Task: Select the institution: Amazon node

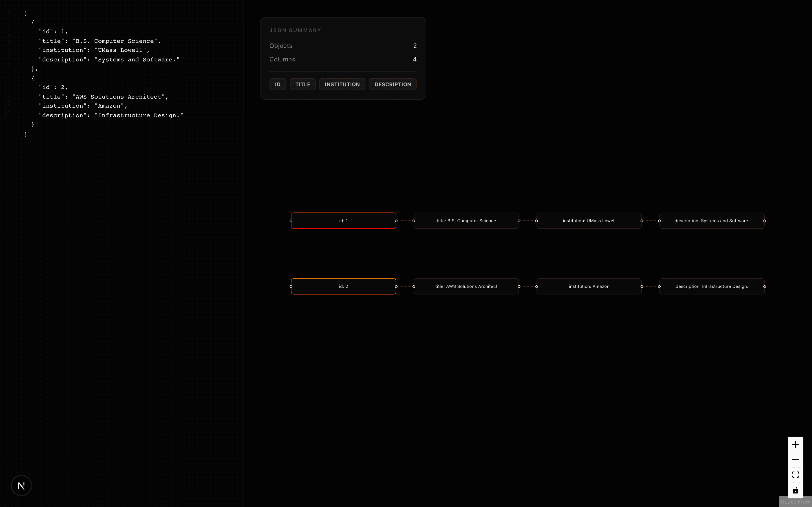Action: [589, 286]
